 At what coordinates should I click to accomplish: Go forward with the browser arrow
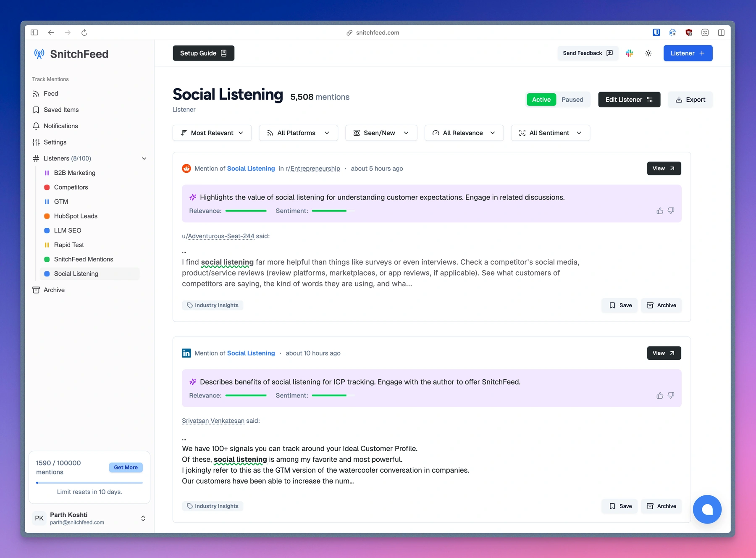coord(68,32)
